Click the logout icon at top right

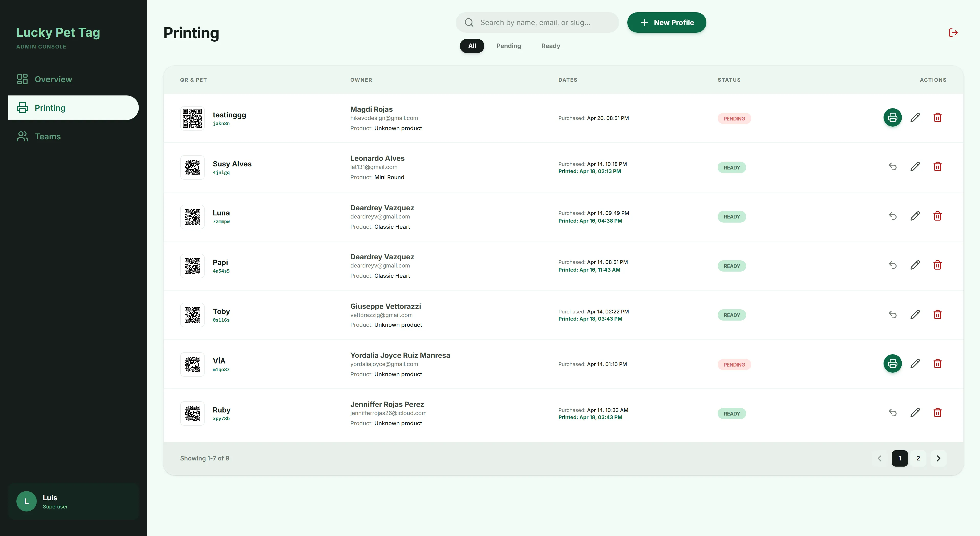[953, 33]
